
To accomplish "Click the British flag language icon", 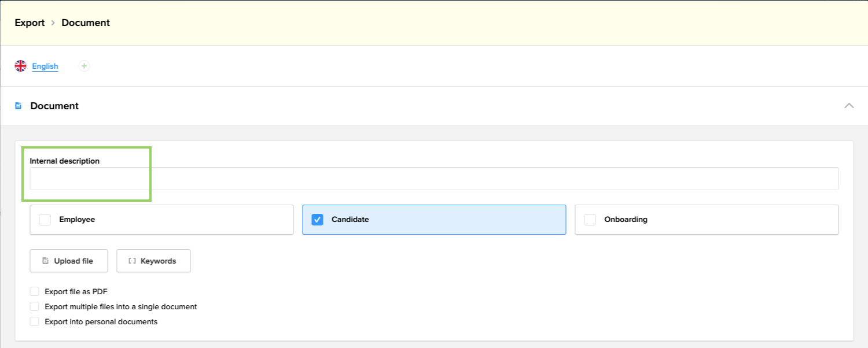I will [x=20, y=66].
